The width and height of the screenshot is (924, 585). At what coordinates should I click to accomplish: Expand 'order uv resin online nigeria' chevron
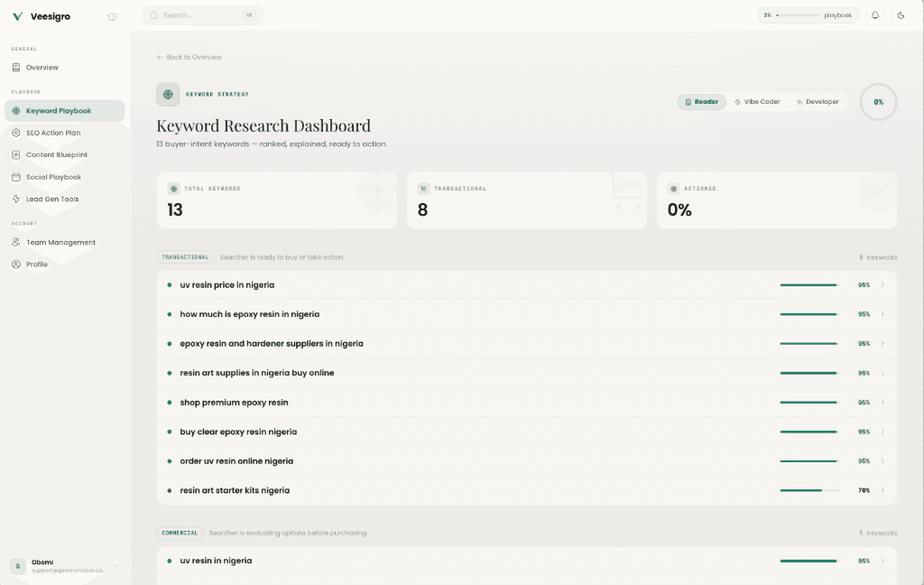(882, 461)
